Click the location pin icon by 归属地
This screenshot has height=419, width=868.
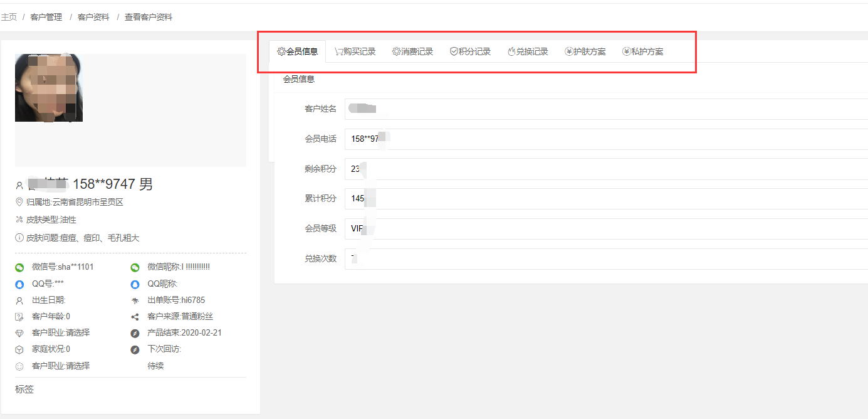(x=19, y=202)
